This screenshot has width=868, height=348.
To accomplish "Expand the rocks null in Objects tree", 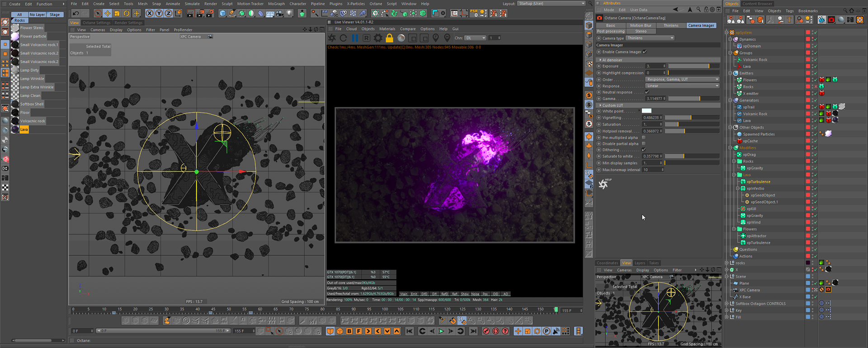I will (726, 263).
